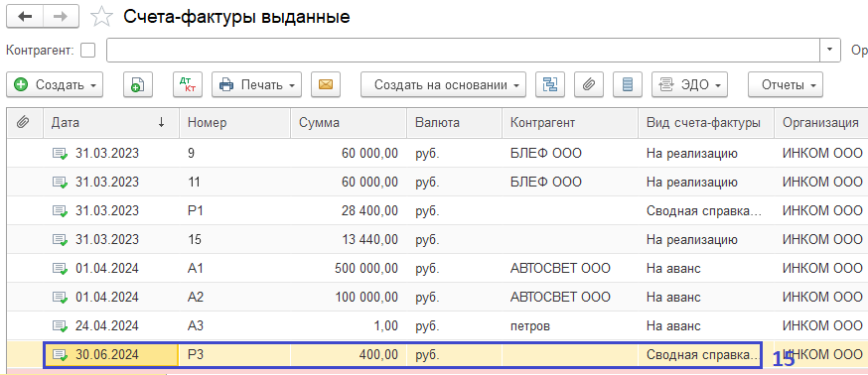
Task: Go forward with the right arrow button
Action: click(61, 17)
